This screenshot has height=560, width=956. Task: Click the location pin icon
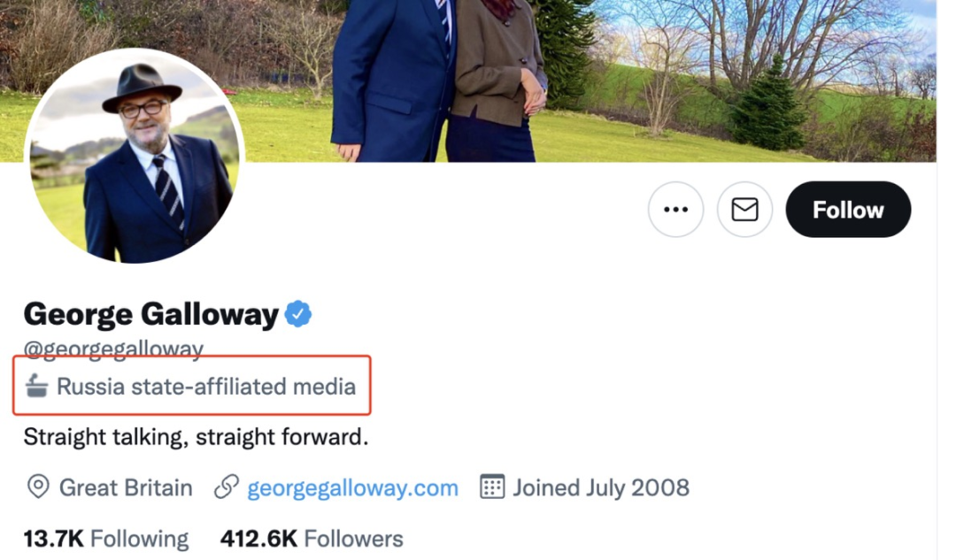point(38,487)
